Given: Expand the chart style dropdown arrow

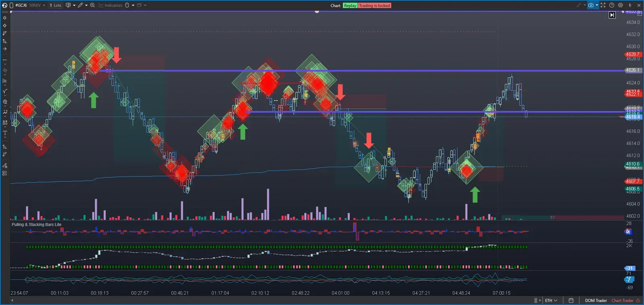Looking at the screenshot, I should pyautogui.click(x=74, y=5).
